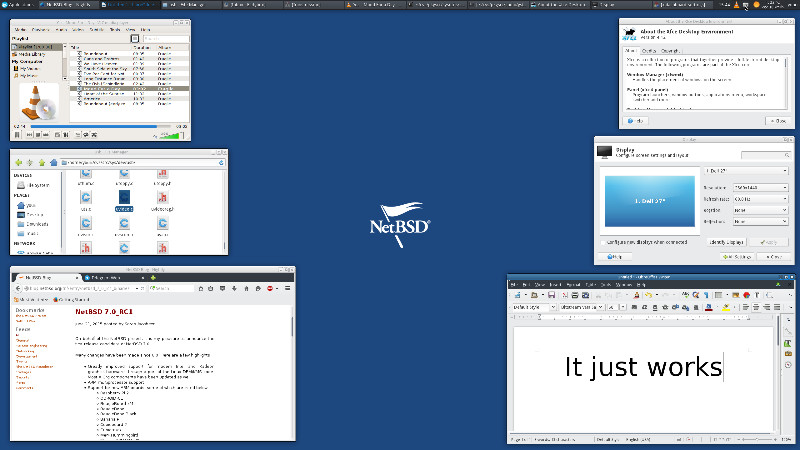
Task: Click the file manager up-folder arrow
Action: pyautogui.click(x=41, y=162)
